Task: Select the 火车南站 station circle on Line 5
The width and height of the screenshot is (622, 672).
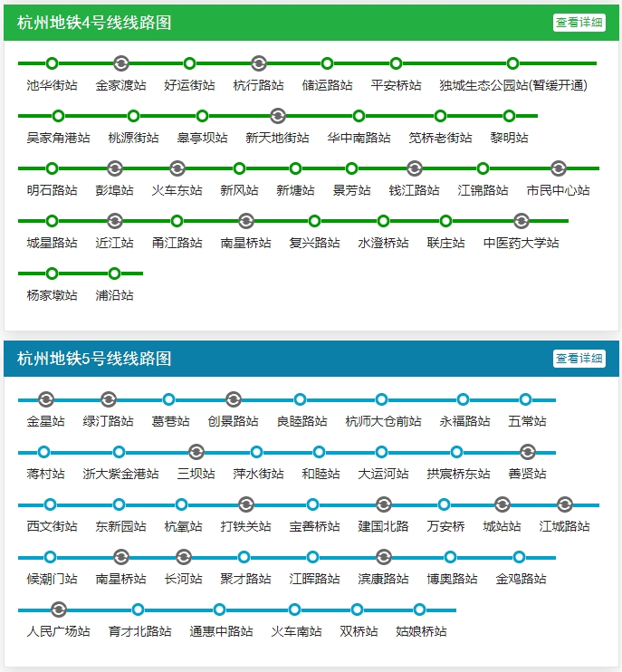Action: pyautogui.click(x=295, y=610)
